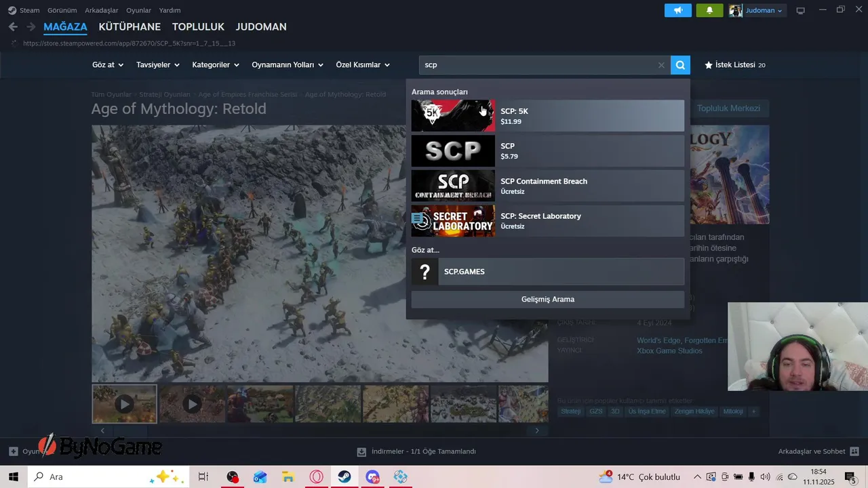This screenshot has width=868, height=488.
Task: Switch to the JUDOMAN tab
Action: (261, 27)
